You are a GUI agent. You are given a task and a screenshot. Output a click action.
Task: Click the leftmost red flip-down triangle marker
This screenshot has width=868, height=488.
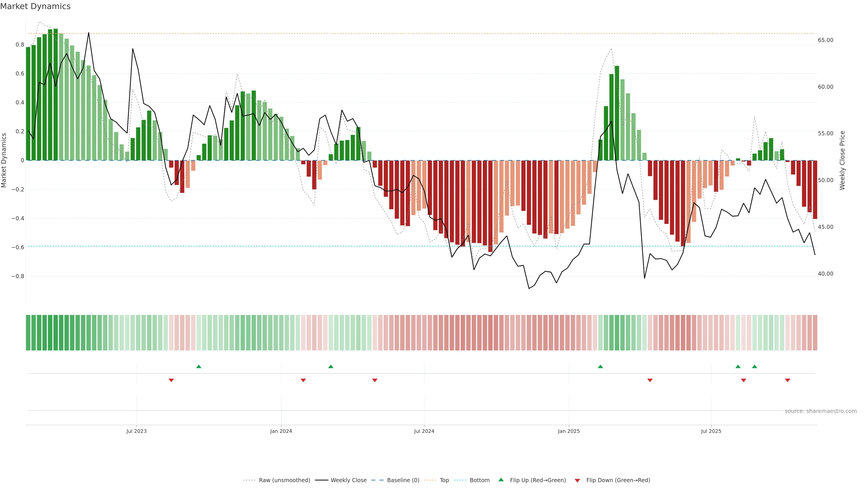tap(171, 380)
